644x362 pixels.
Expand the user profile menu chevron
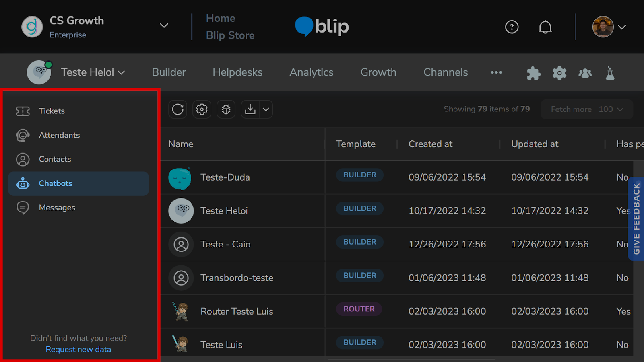tap(622, 27)
